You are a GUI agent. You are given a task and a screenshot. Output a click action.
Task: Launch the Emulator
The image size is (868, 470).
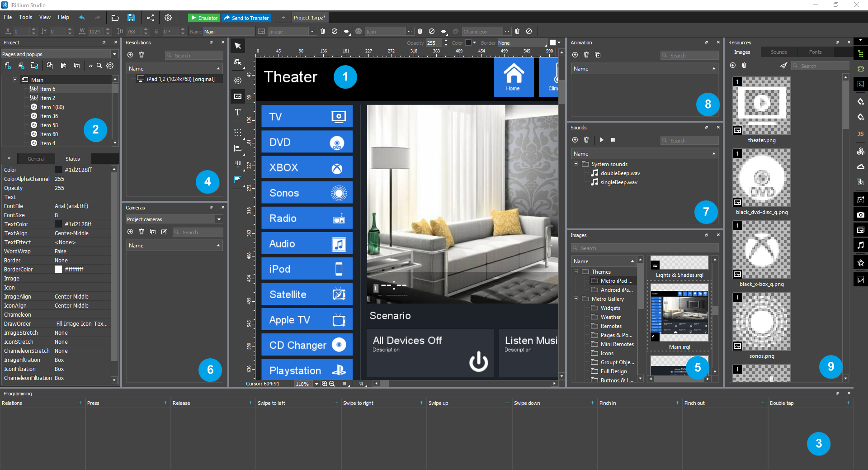[204, 18]
